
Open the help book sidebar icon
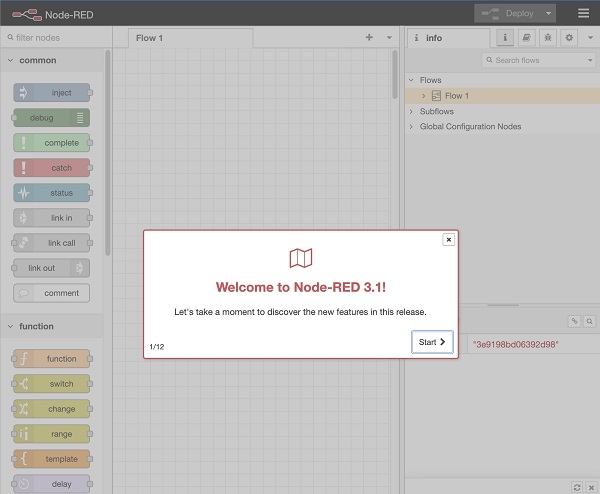(527, 37)
